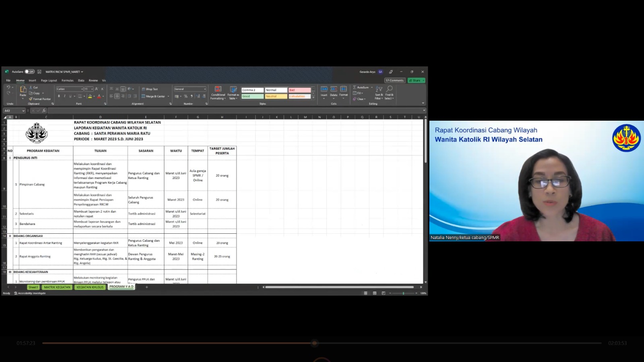Click the save disk icon in title bar
644x362 pixels.
tap(39, 72)
